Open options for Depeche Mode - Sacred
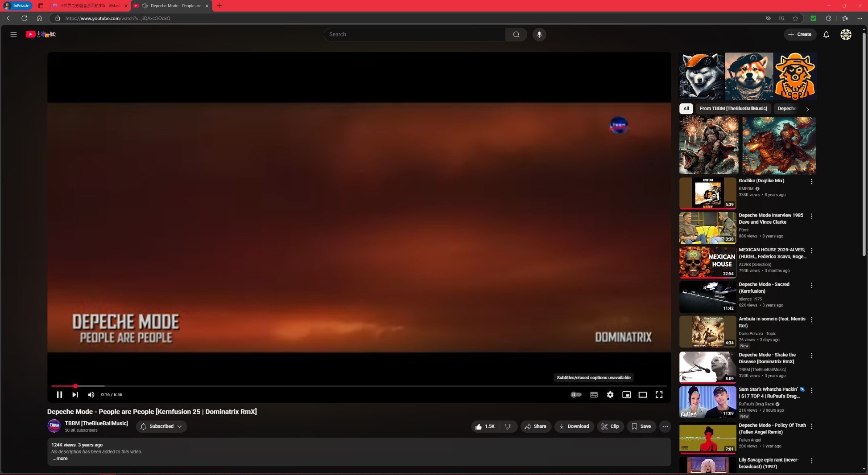The width and height of the screenshot is (868, 475). [811, 285]
